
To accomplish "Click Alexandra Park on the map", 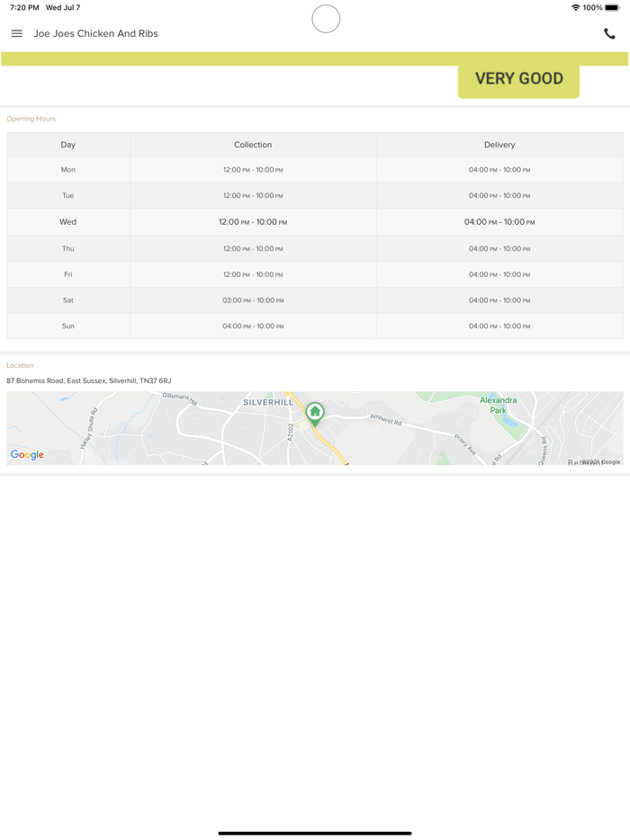I will coord(498,405).
